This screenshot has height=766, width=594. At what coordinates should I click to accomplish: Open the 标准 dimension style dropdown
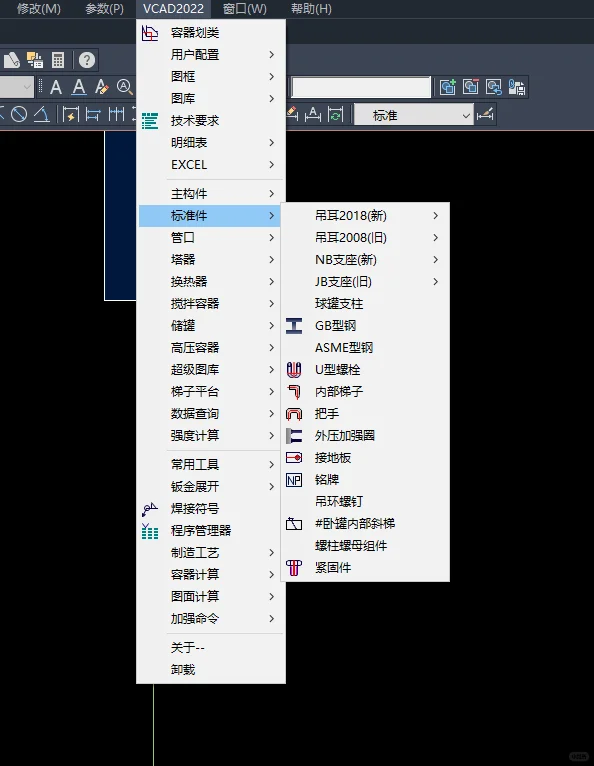[x=414, y=116]
